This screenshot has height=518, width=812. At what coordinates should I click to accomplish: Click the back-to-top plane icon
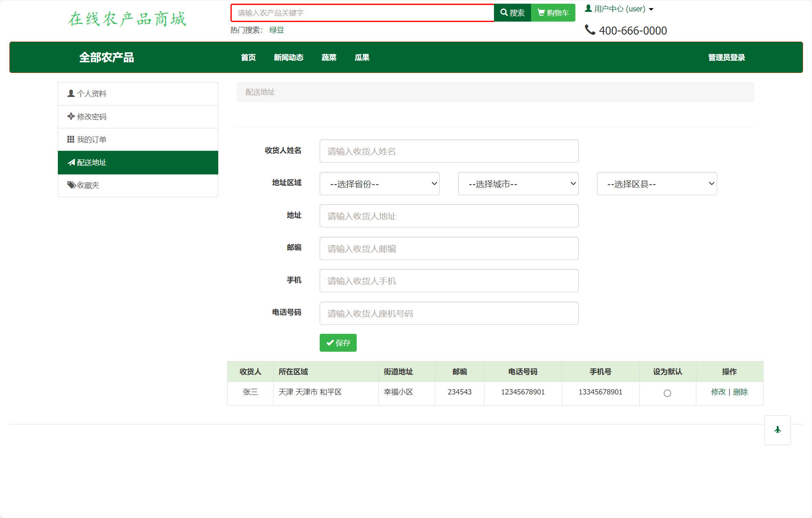pos(777,430)
